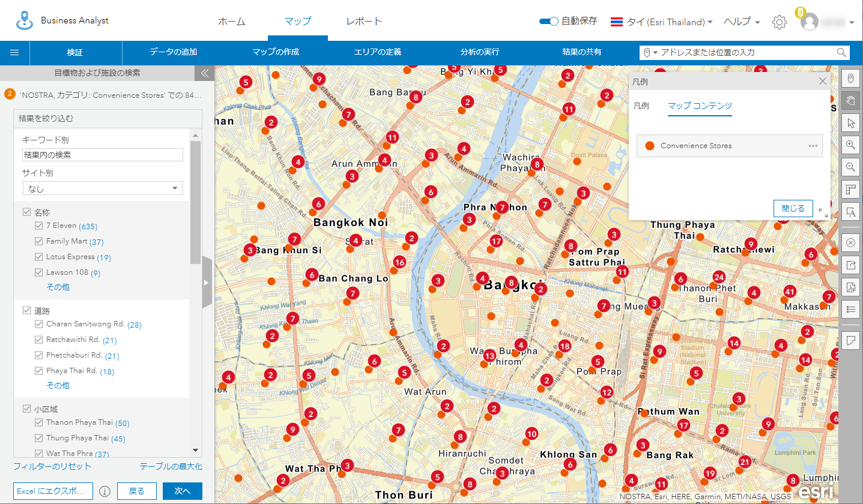Uncheck the Phetchaburi Rd. checkbox

point(38,355)
